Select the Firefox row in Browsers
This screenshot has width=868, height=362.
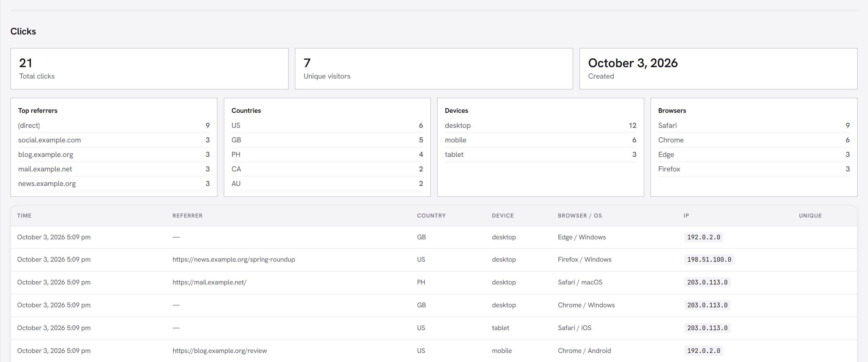tap(754, 169)
